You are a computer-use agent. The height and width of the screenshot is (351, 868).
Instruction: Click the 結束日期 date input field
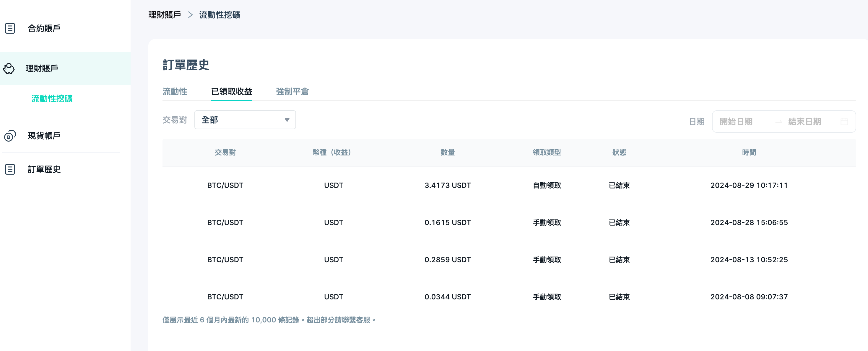click(804, 122)
